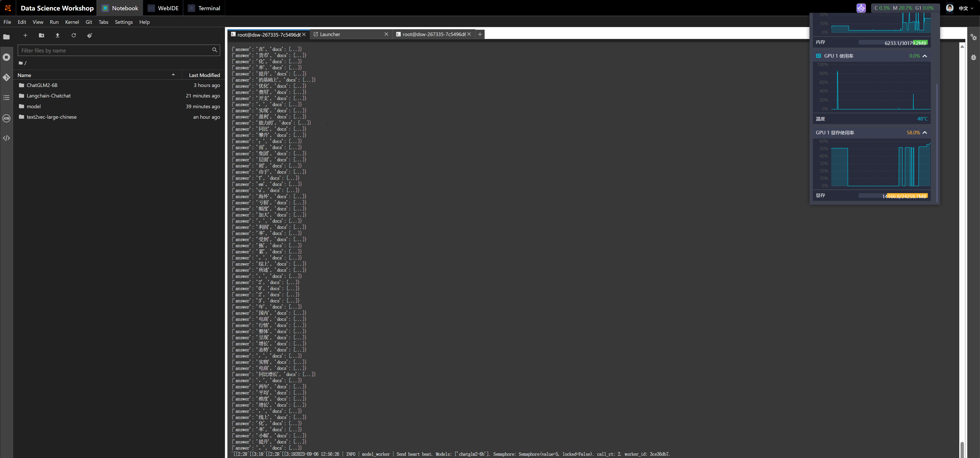The image size is (980, 458).
Task: Open the property inspector gear icon
Action: tap(973, 37)
